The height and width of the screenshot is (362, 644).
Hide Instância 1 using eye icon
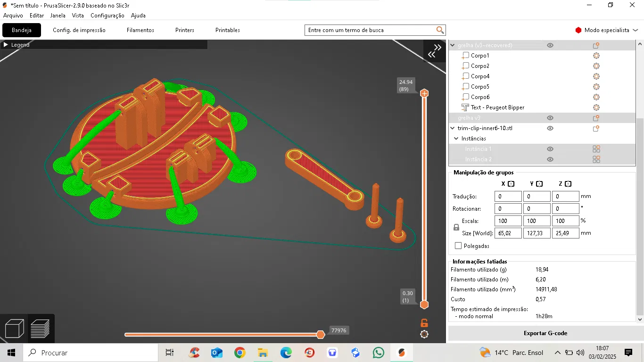coord(550,149)
